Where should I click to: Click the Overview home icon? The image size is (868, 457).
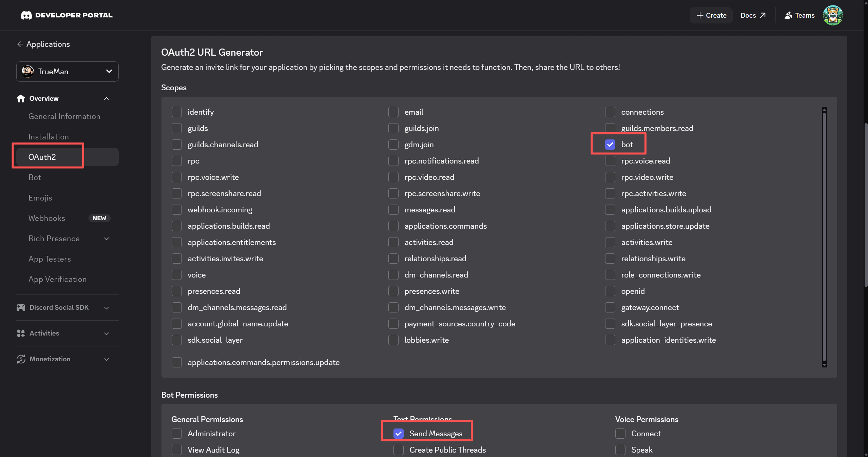(21, 98)
